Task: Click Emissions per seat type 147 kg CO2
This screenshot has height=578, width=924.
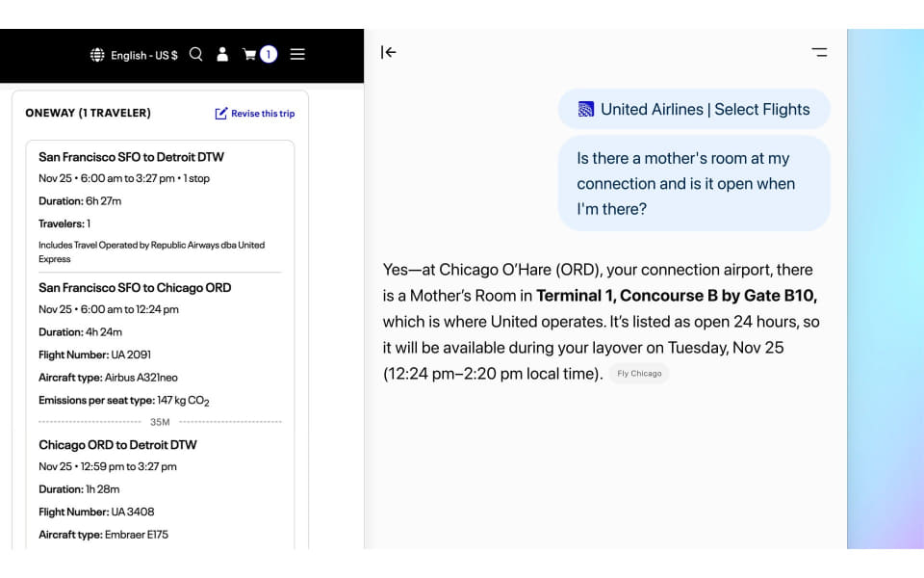Action: point(124,401)
